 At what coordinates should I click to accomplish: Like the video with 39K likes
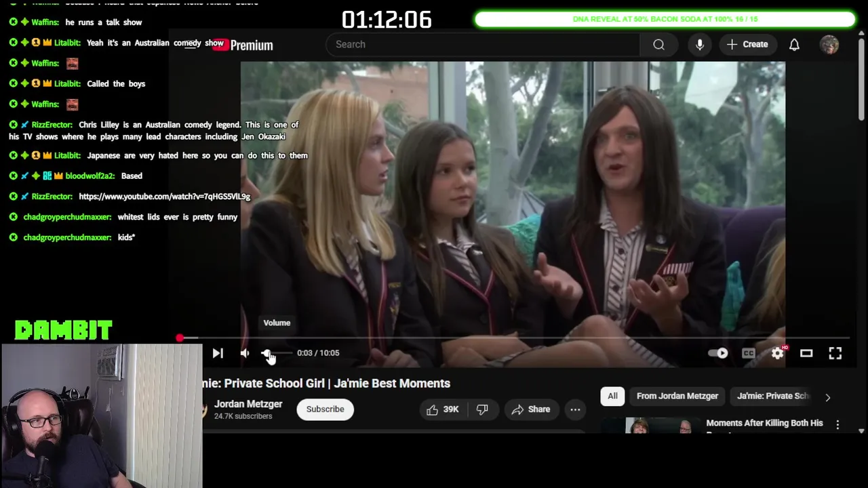tap(442, 409)
